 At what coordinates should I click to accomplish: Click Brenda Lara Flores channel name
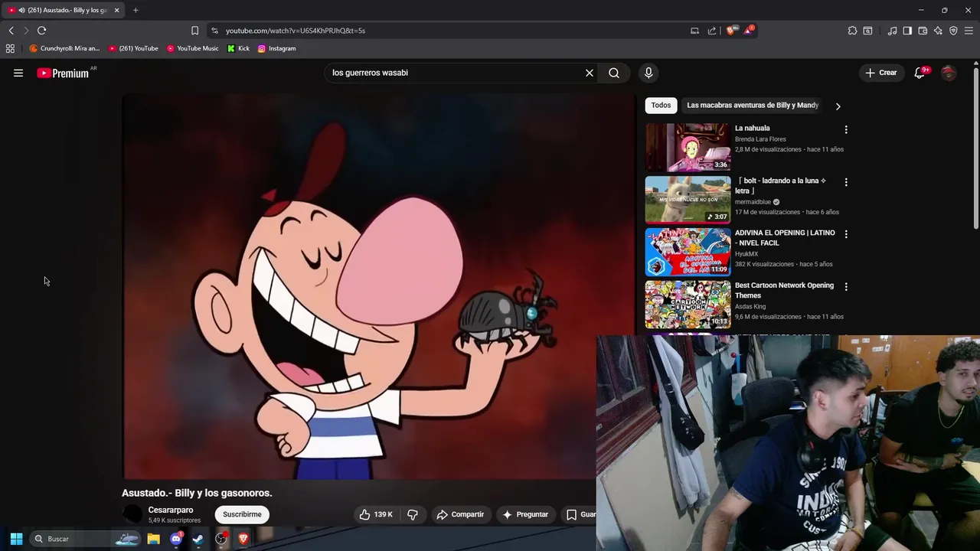click(760, 139)
